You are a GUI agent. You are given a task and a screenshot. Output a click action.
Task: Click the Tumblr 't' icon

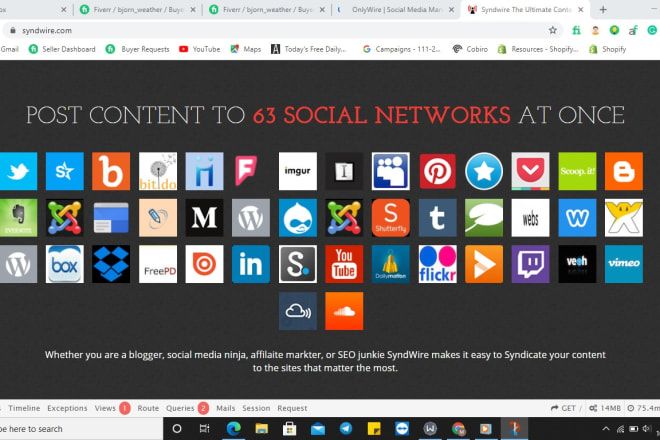[x=437, y=218]
